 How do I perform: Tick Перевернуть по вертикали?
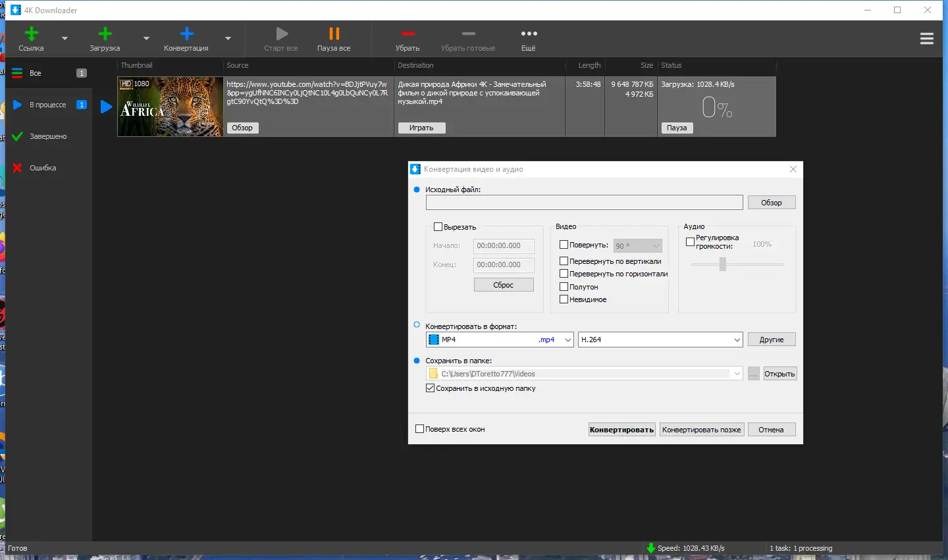click(x=564, y=261)
